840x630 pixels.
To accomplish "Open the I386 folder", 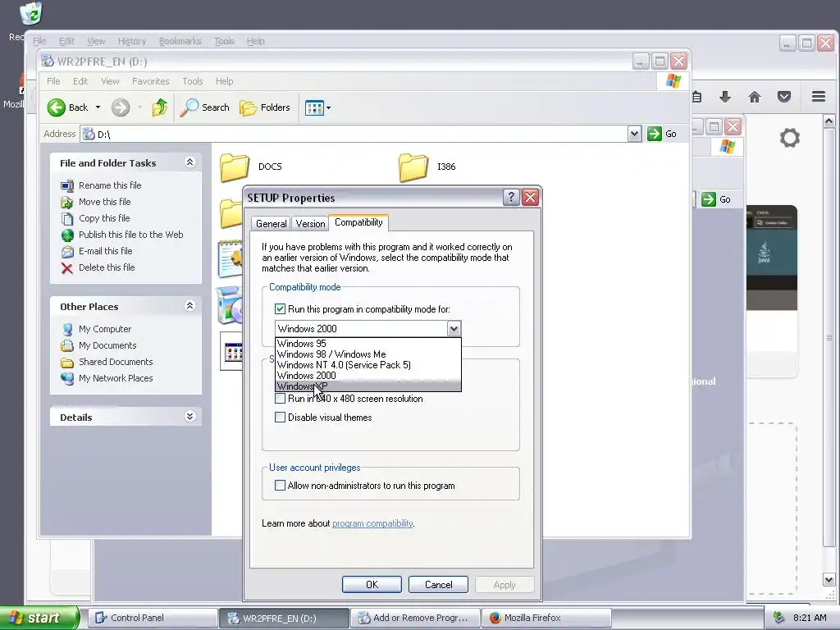I will [x=427, y=167].
